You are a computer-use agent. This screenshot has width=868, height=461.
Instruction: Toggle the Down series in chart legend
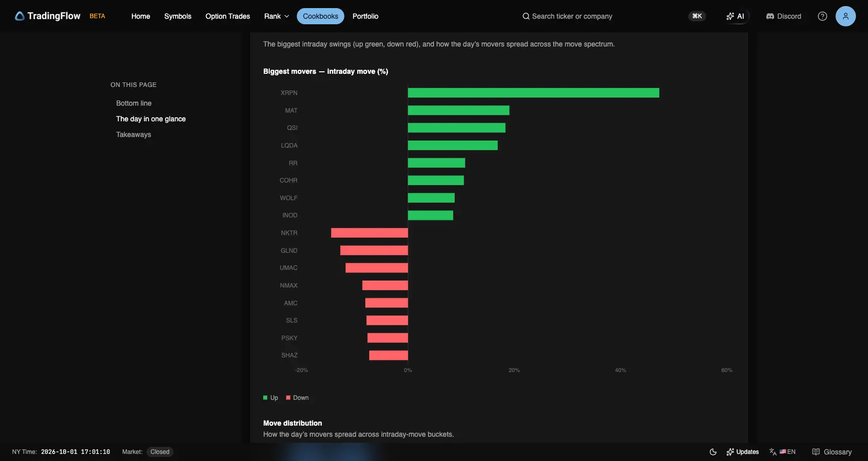tap(298, 398)
